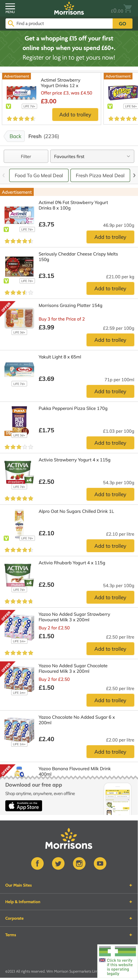Open Morrisons Instagram page icon
This screenshot has width=138, height=980.
(79, 863)
